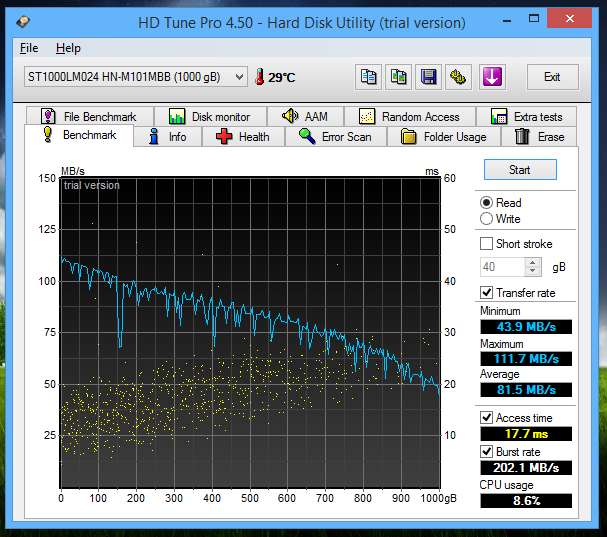The height and width of the screenshot is (537, 607).
Task: Open the options settings icon
Action: tap(459, 77)
